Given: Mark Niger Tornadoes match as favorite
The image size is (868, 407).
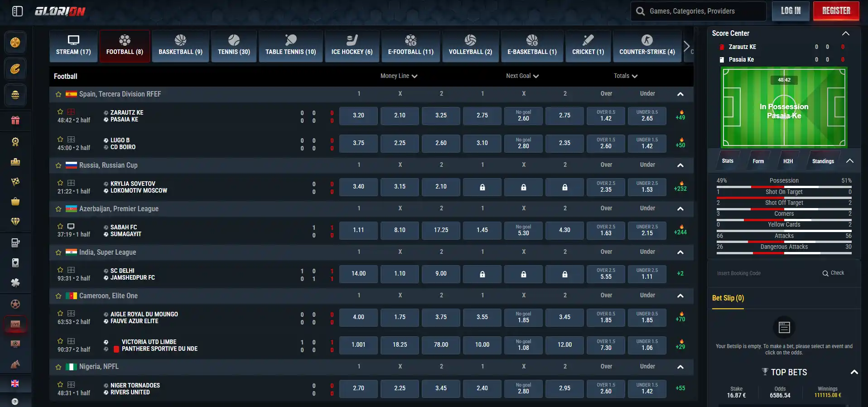Looking at the screenshot, I should (60, 384).
